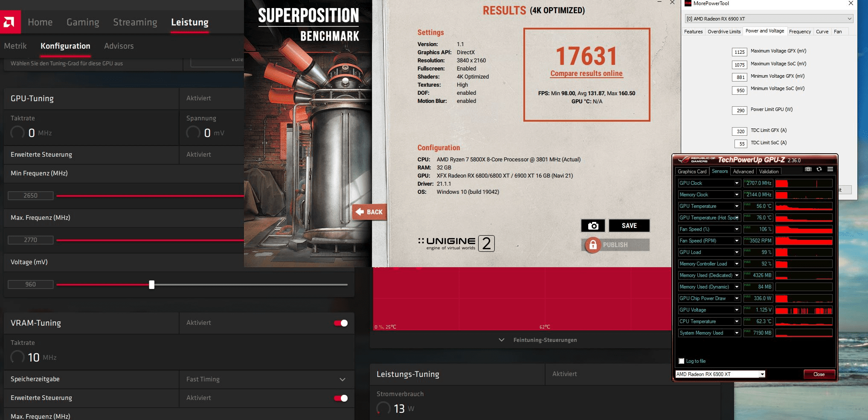Click the lock icon on the Publish button

[592, 245]
